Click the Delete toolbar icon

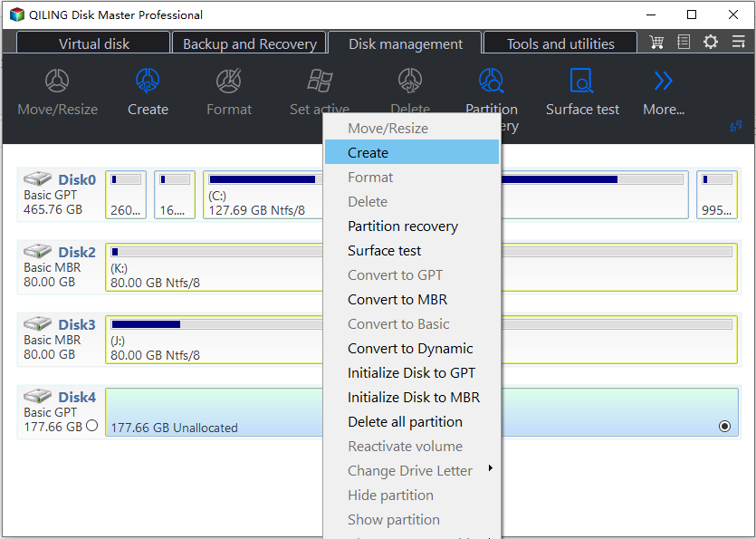(410, 80)
